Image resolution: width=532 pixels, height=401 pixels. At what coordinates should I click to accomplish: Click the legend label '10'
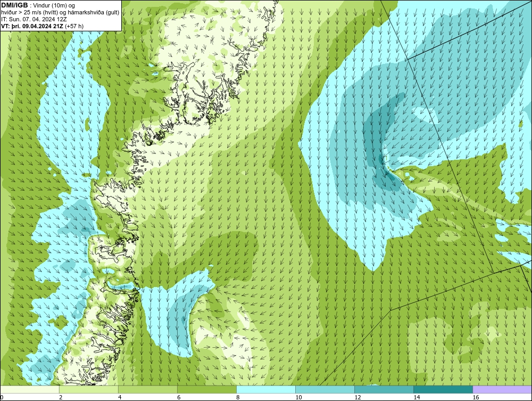(x=298, y=398)
